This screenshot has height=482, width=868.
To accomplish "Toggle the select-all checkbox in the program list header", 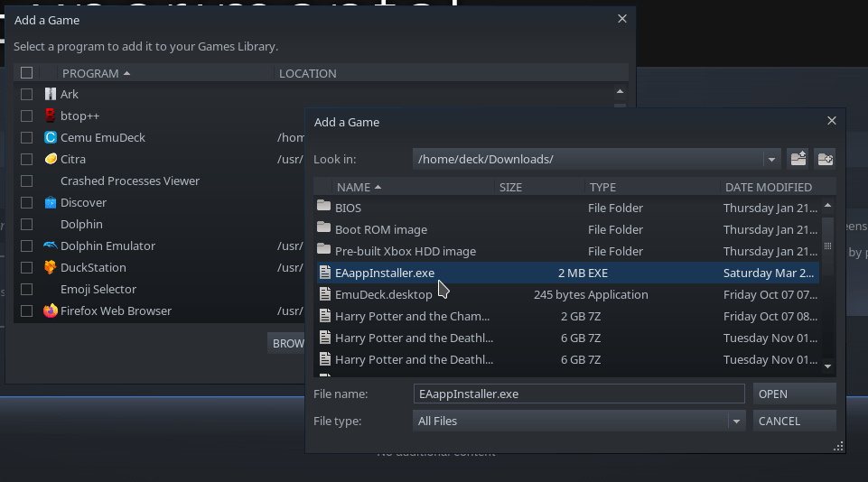I will (27, 73).
